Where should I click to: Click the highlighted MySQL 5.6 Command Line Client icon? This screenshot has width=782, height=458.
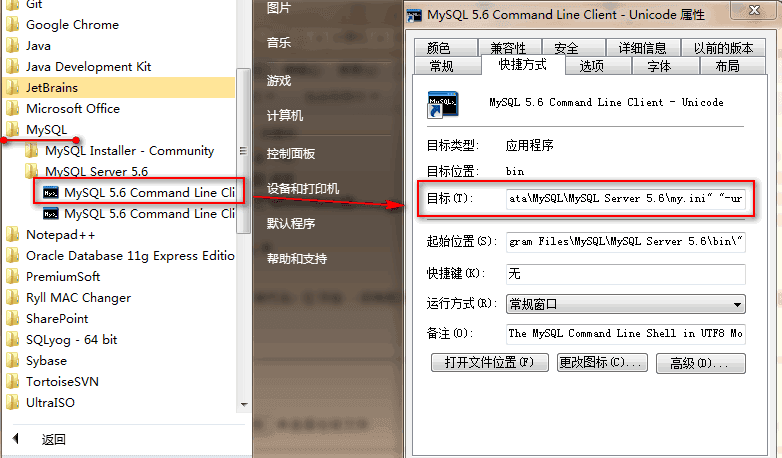[x=50, y=193]
